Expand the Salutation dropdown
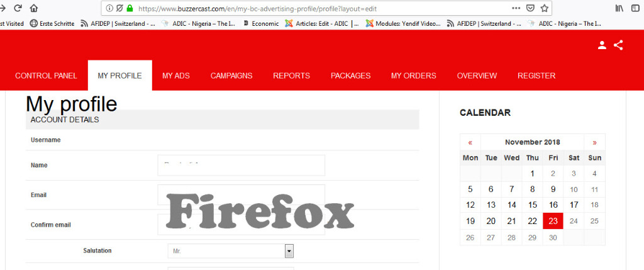The width and height of the screenshot is (644, 270). click(x=289, y=251)
